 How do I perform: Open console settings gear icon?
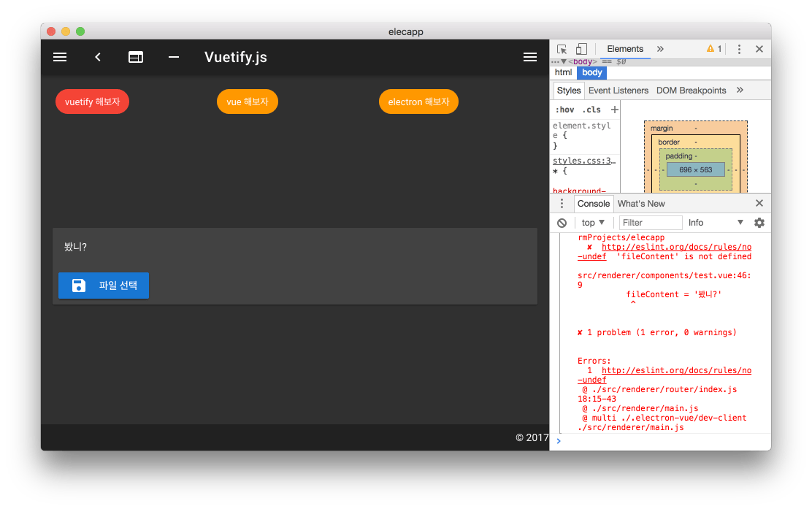click(x=759, y=223)
